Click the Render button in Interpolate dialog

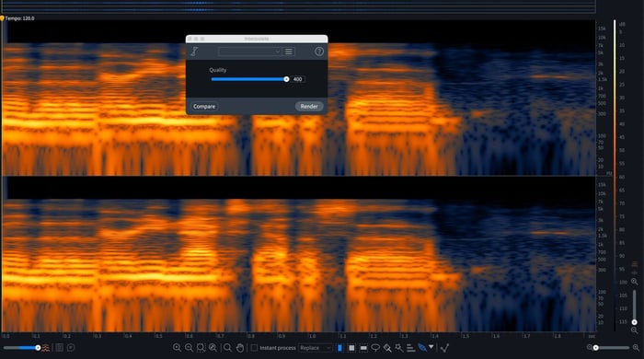point(309,107)
